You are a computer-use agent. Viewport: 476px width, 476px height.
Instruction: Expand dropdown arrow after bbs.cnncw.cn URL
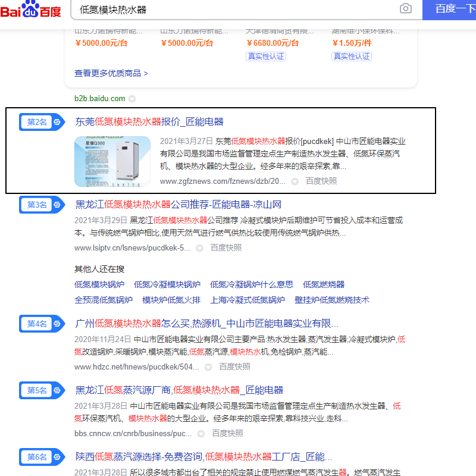pyautogui.click(x=201, y=434)
